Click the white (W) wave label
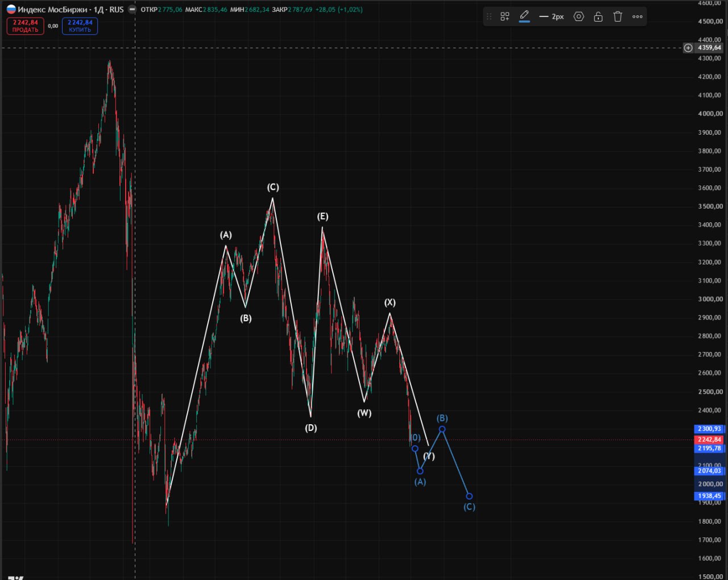 point(365,413)
